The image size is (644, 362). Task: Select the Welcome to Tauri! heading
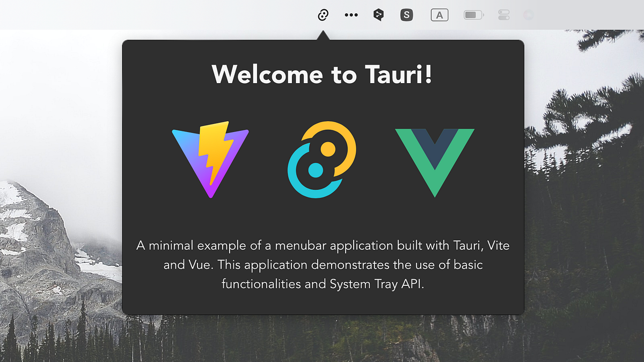click(322, 74)
